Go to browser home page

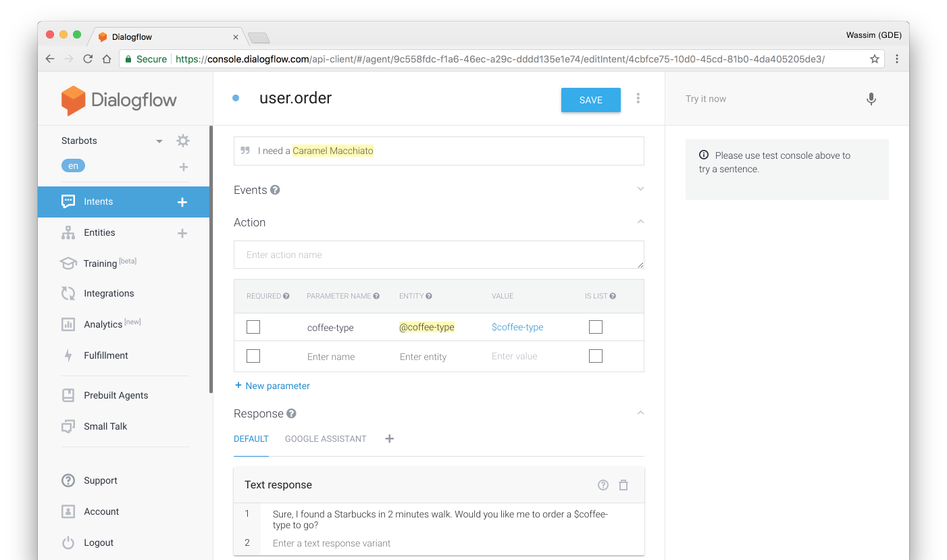coord(107,59)
